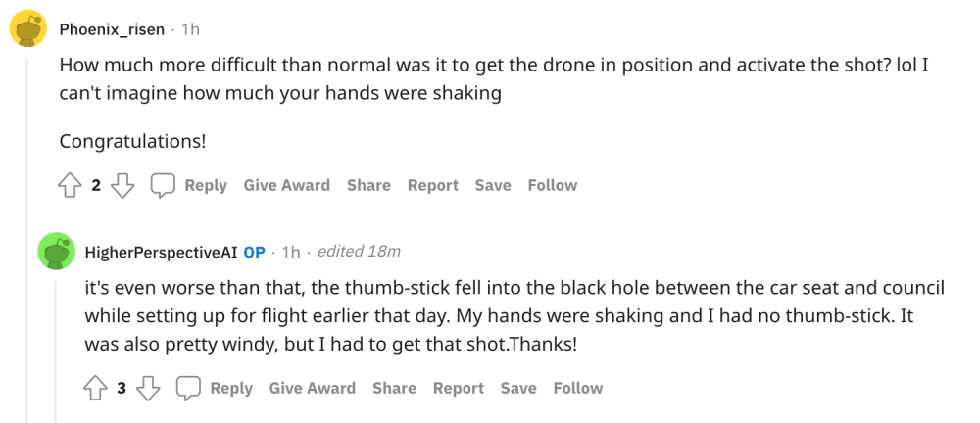Report Phoenix_risen's comment
The image size is (980, 423).
pos(432,185)
